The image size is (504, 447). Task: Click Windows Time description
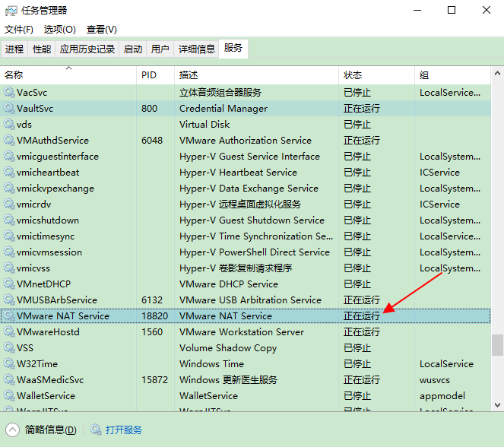tap(212, 364)
